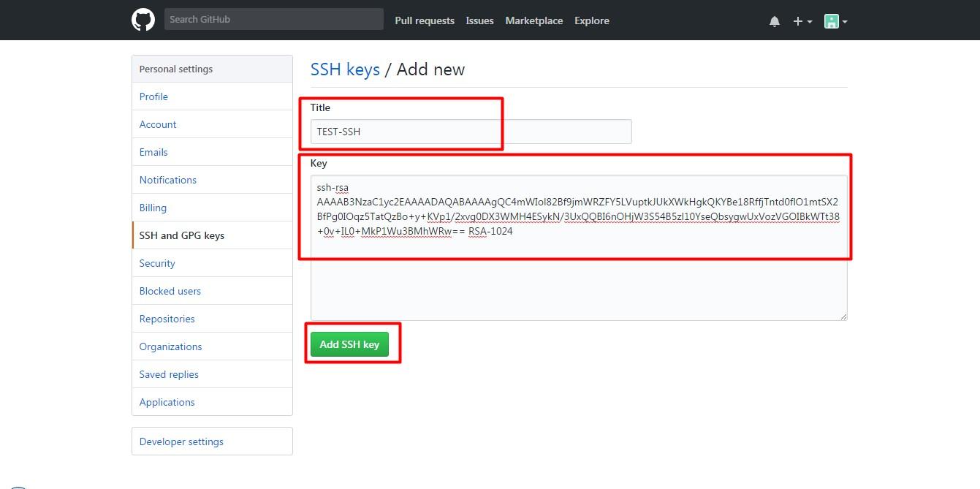The width and height of the screenshot is (980, 489).
Task: Click the SSH keys breadcrumb link
Action: pyautogui.click(x=345, y=69)
